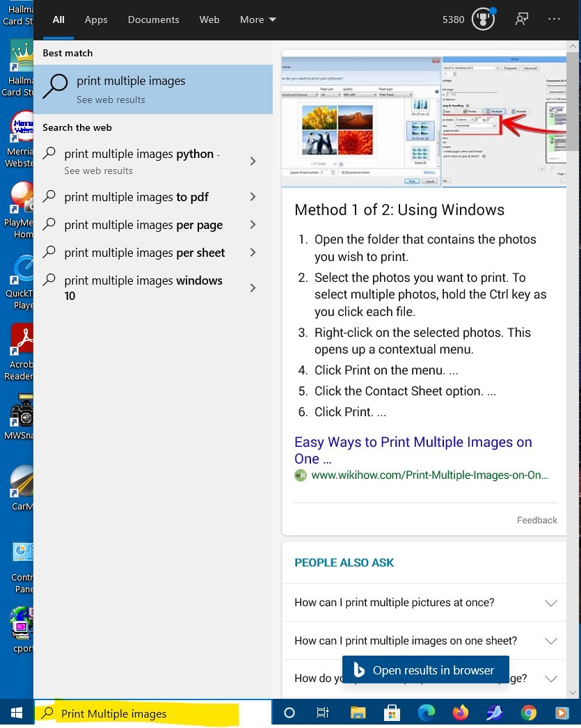Click the preview pane vertical scrollbar thumb

573,101
